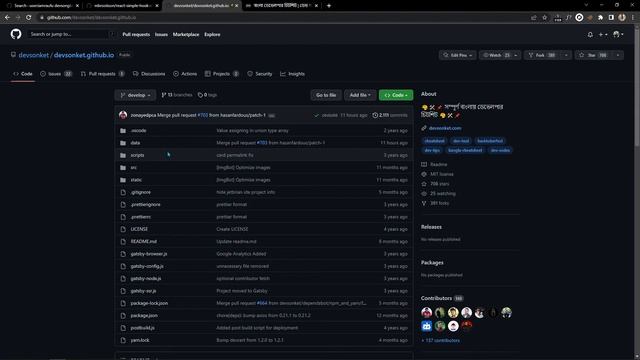
Task: Open the plus create-new dropdown
Action: click(602, 35)
